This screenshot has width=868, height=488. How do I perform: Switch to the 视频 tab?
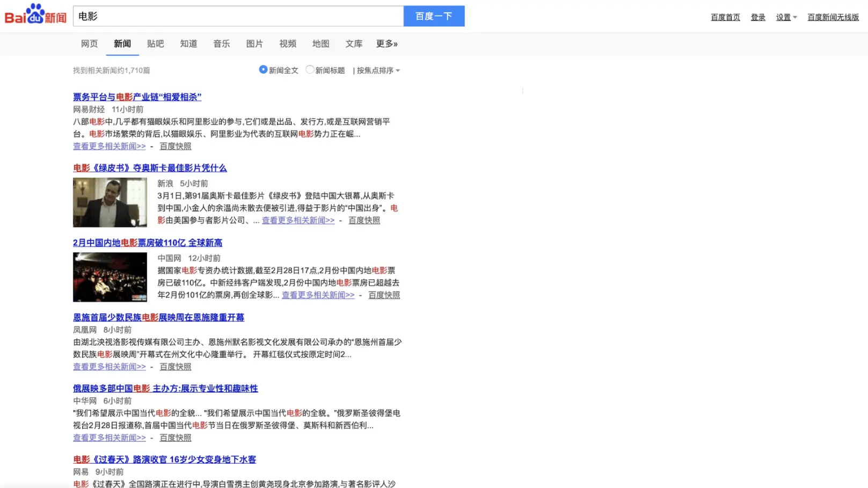tap(288, 44)
